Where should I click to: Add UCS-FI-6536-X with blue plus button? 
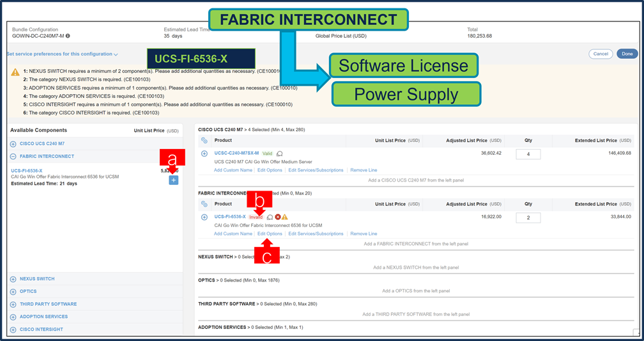[x=173, y=180]
